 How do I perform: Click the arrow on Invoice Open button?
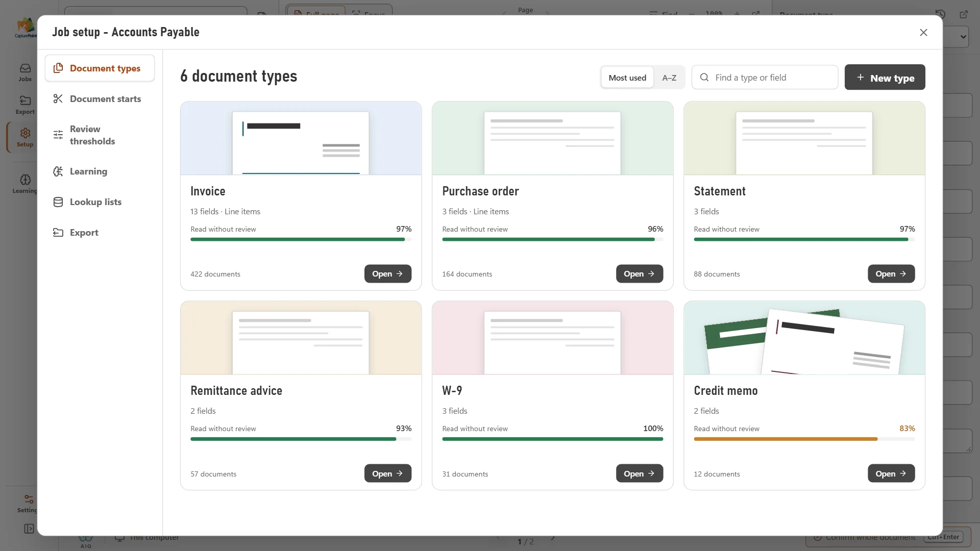(x=400, y=273)
